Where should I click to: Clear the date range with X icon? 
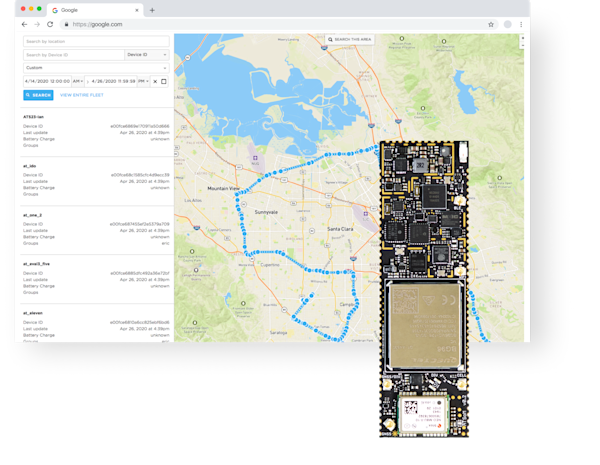coord(155,81)
